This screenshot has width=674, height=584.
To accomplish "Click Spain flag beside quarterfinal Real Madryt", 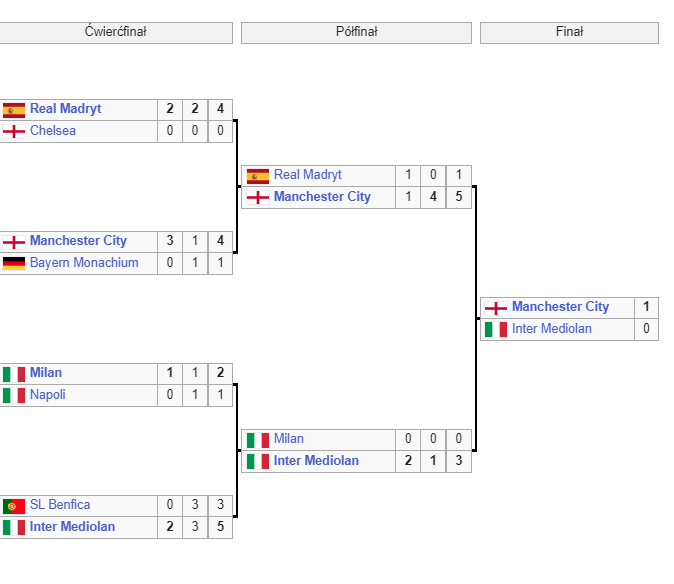I will coord(14,110).
